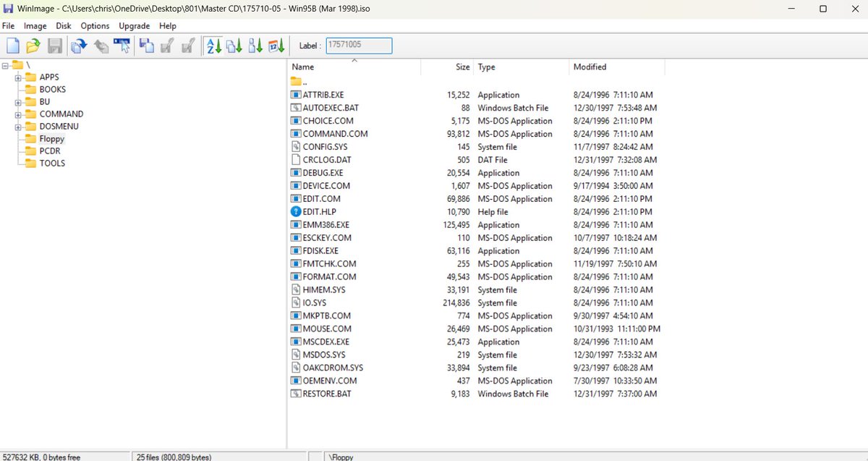Screen dimensions: 868x461
Task: Open the File menu
Action: tap(8, 26)
